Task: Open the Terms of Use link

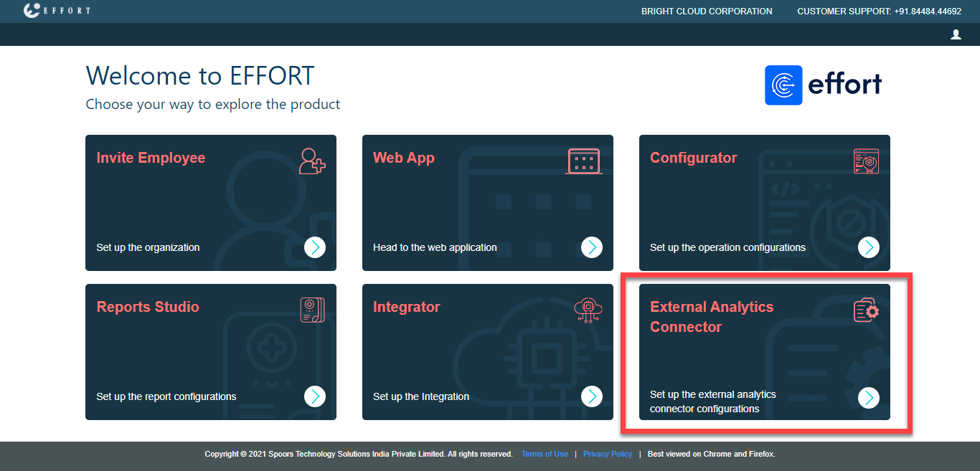Action: (545, 454)
